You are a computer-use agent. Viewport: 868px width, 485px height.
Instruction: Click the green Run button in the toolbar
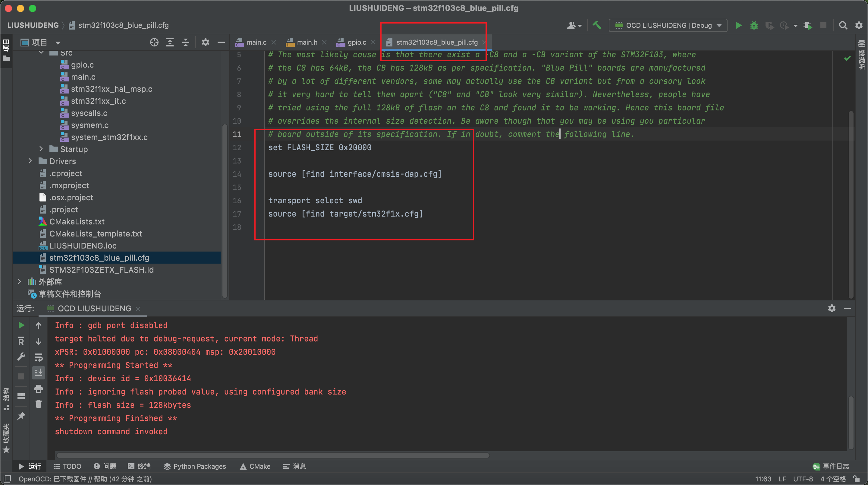click(x=738, y=26)
